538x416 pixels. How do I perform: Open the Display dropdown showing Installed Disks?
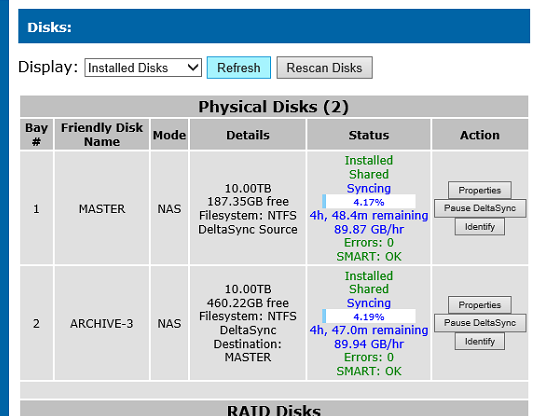pos(143,68)
